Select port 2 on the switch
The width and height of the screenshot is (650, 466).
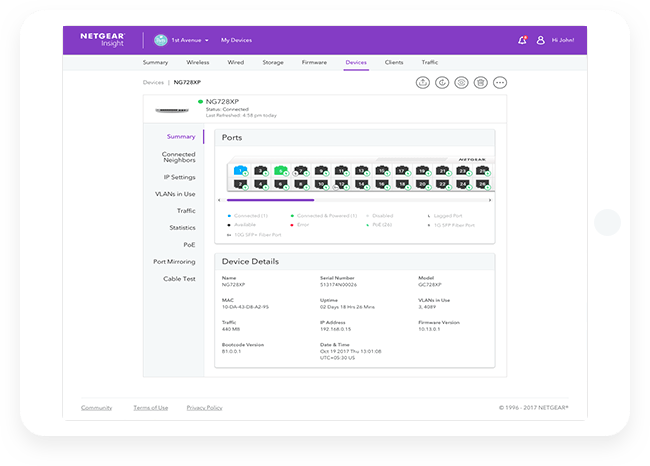click(x=240, y=184)
